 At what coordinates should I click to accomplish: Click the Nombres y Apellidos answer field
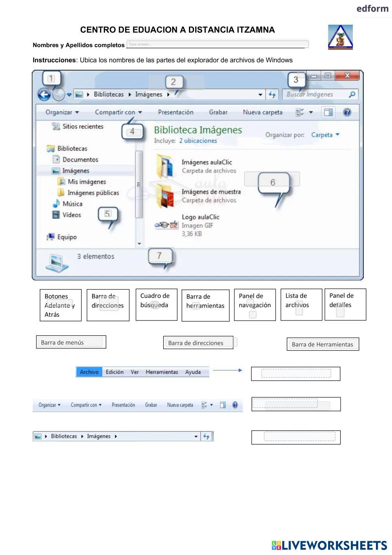(217, 44)
